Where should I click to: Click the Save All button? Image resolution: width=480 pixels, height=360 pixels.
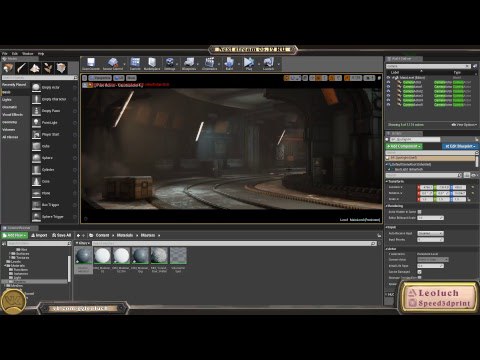click(x=62, y=235)
